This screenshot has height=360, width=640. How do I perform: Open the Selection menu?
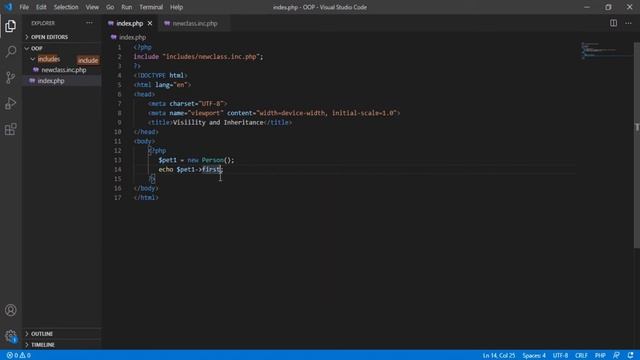66,7
